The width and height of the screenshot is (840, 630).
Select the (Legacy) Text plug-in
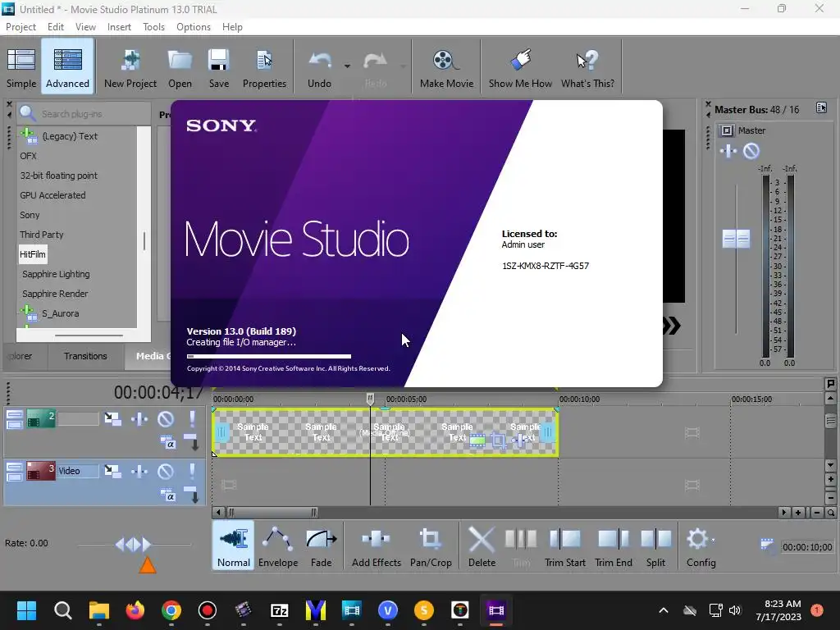coord(70,136)
